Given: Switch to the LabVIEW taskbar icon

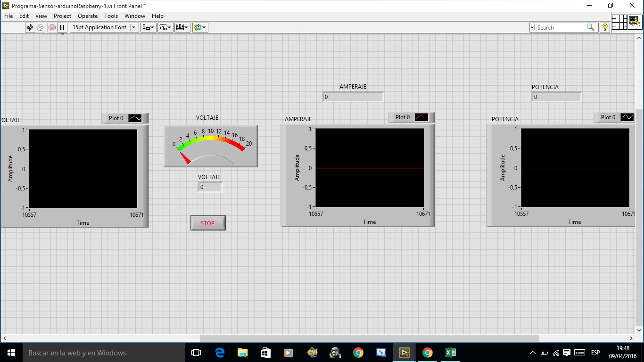Looking at the screenshot, I should pyautogui.click(x=404, y=353).
